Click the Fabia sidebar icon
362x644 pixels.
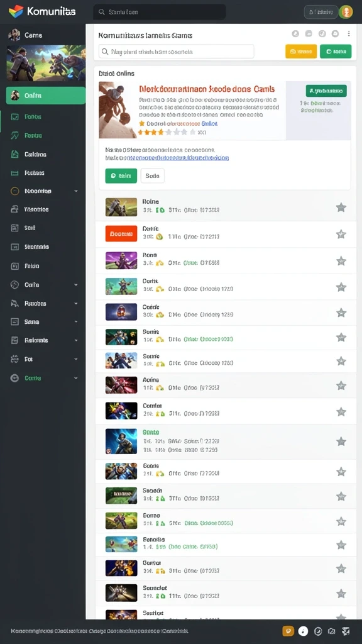(15, 266)
